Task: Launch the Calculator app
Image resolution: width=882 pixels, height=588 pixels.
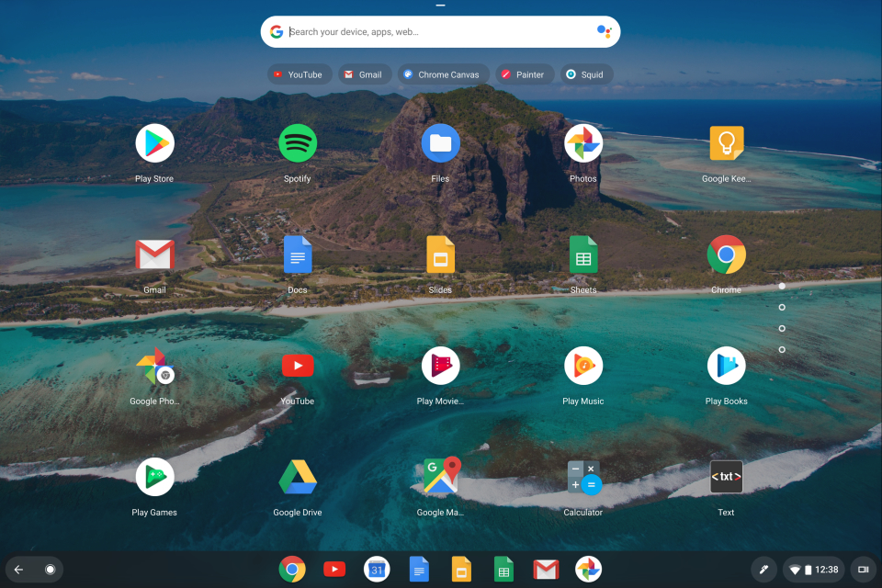Action: pos(582,477)
